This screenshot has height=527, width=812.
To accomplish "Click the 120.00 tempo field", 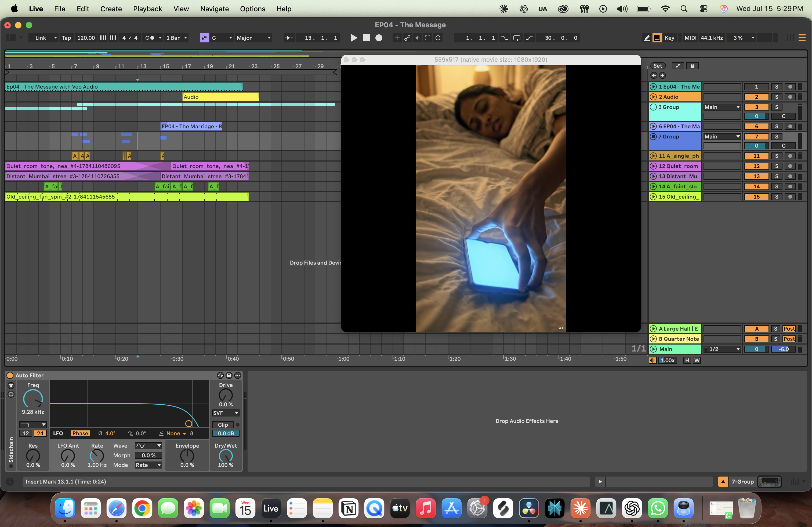I will [86, 38].
